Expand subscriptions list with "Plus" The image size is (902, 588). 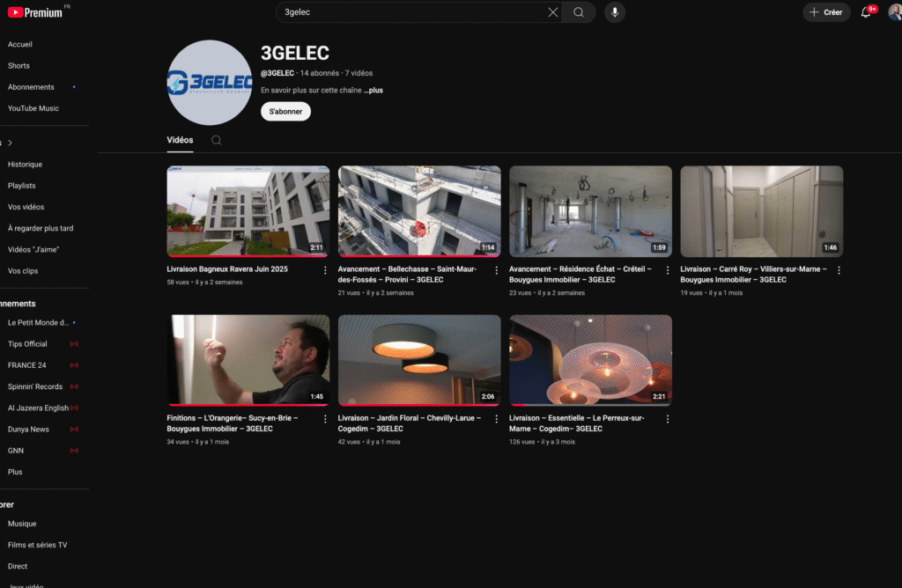pos(15,472)
